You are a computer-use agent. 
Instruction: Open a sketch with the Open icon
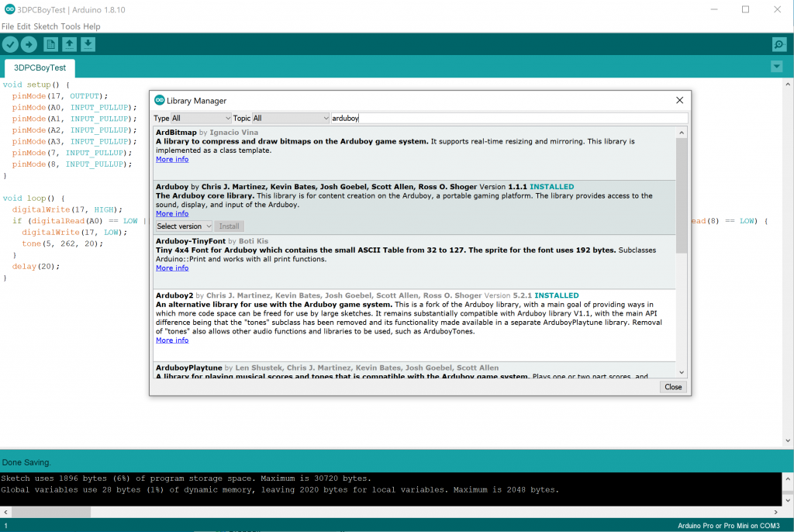[x=69, y=44]
